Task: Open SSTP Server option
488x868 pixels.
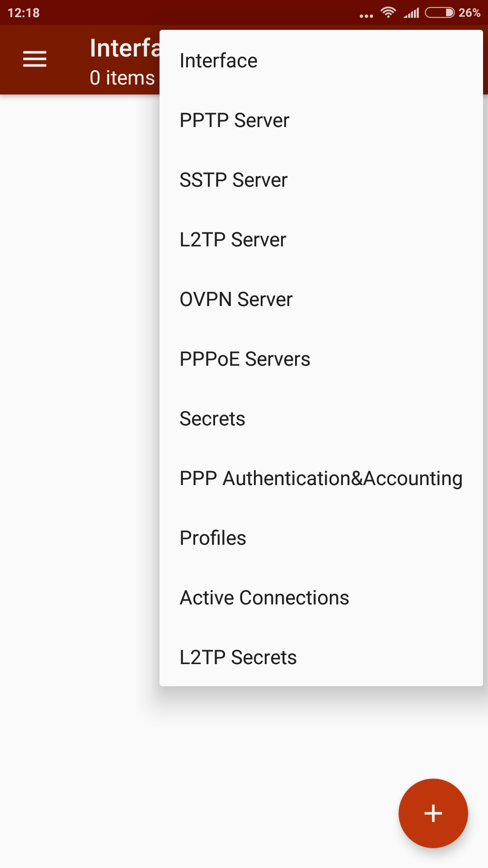Action: coord(234,180)
